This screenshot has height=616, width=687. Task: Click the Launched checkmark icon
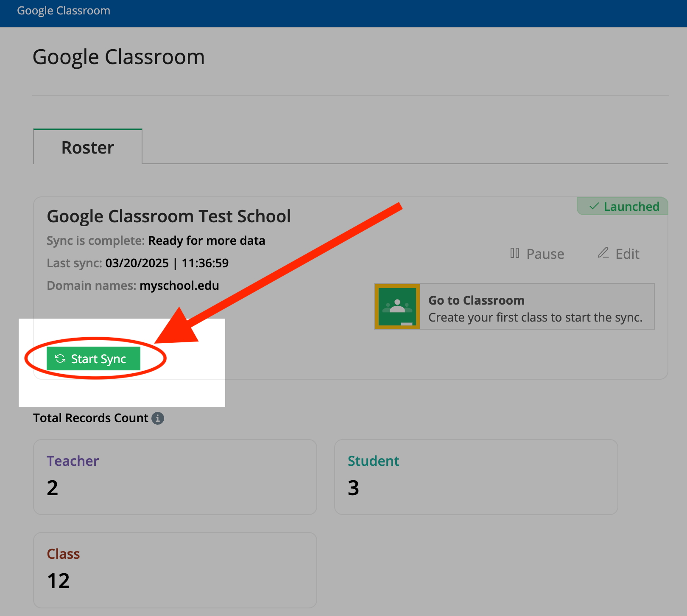pos(594,207)
